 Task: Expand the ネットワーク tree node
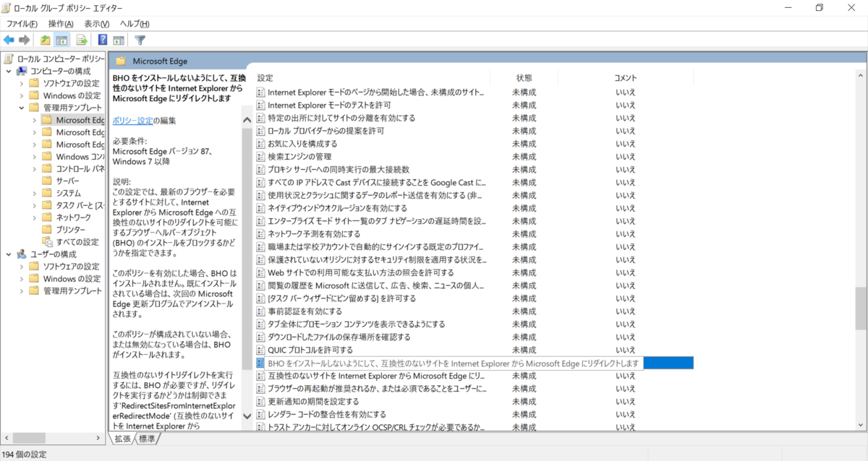pyautogui.click(x=34, y=217)
